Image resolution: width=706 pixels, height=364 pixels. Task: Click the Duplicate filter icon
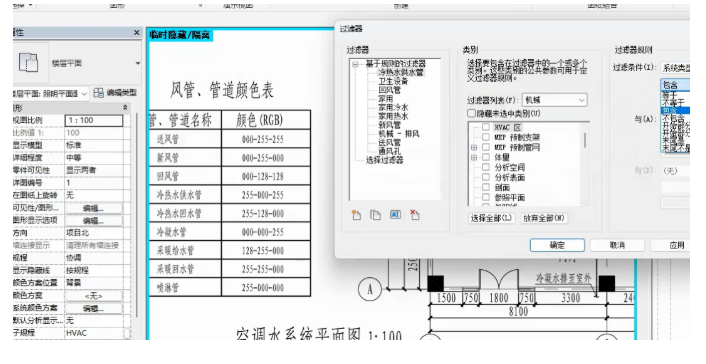click(376, 215)
